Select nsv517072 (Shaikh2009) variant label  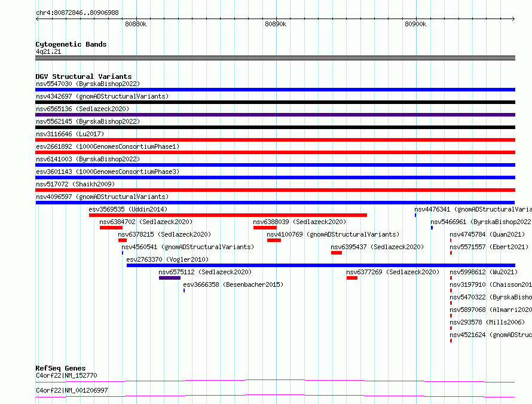point(75,184)
